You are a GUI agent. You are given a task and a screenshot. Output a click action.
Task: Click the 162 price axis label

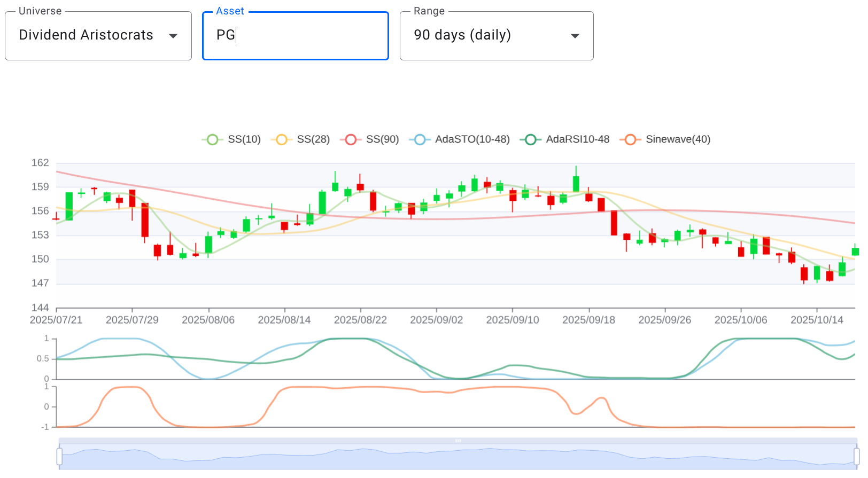(x=40, y=163)
